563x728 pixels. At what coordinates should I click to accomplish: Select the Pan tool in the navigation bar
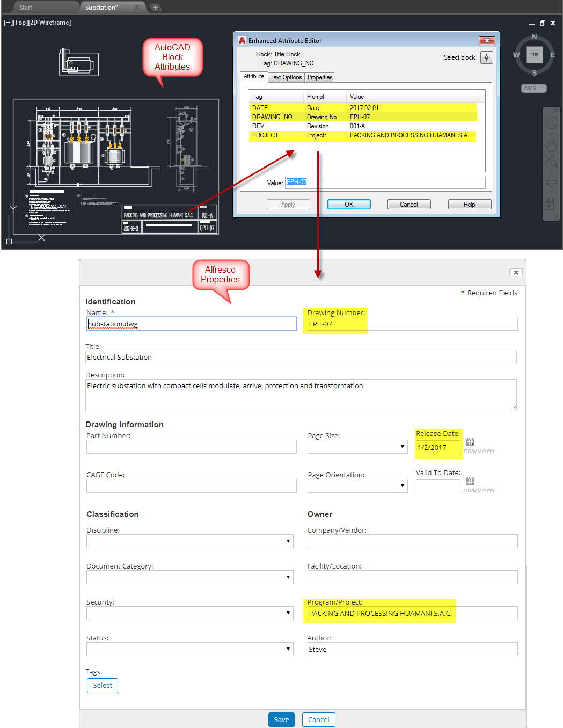551,145
